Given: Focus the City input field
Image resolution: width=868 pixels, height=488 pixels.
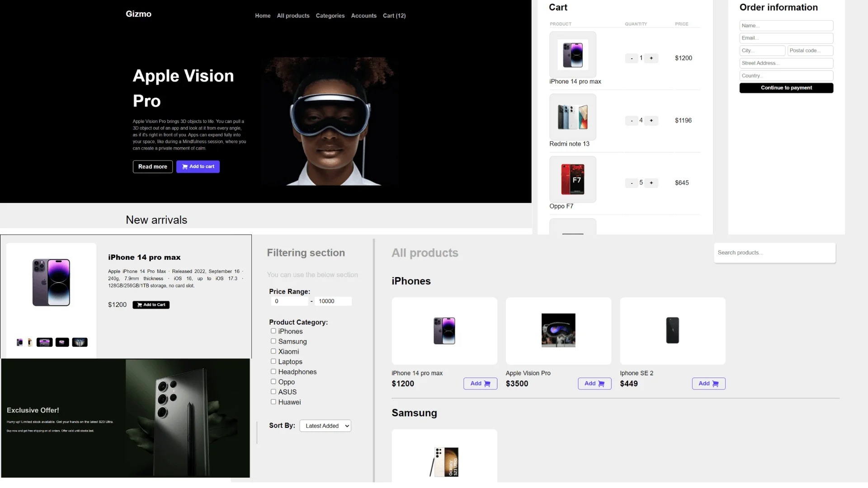Looking at the screenshot, I should tap(762, 51).
